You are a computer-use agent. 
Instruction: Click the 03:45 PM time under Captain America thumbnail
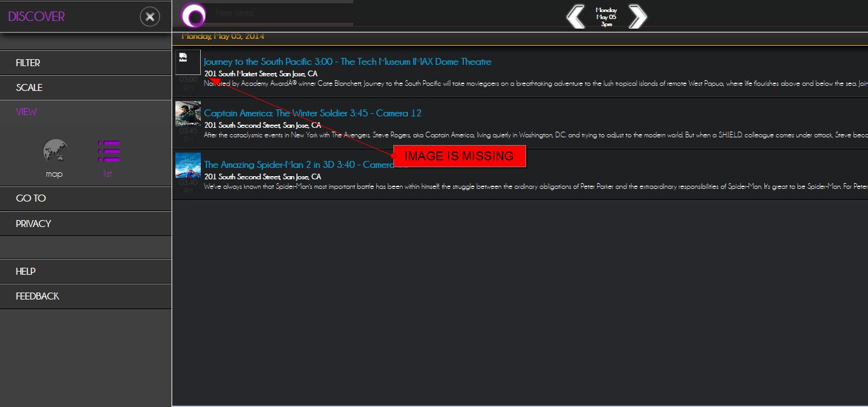[188, 135]
